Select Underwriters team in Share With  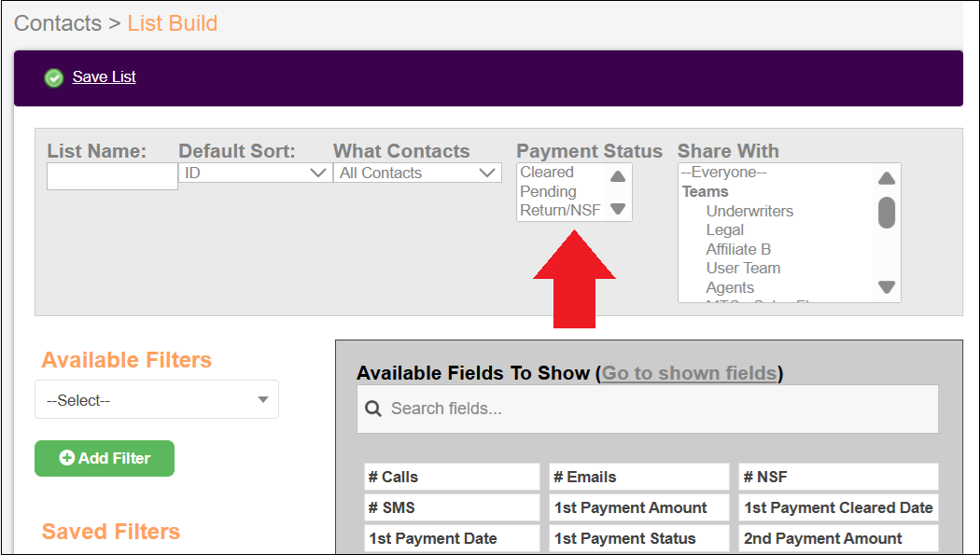[749, 211]
